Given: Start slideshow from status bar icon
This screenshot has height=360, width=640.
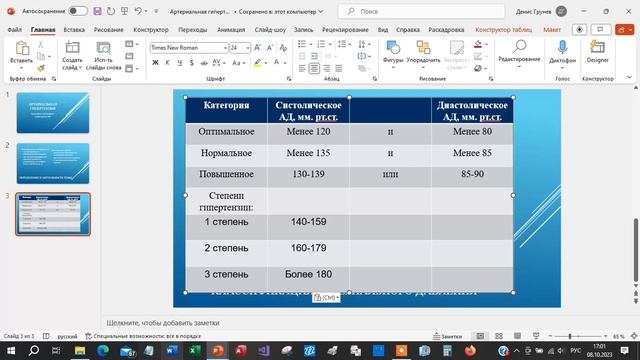Looking at the screenshot, I should [x=536, y=336].
